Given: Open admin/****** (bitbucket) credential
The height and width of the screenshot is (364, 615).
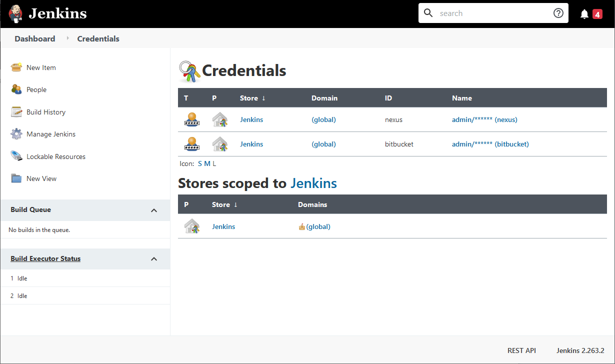Looking at the screenshot, I should (x=490, y=144).
